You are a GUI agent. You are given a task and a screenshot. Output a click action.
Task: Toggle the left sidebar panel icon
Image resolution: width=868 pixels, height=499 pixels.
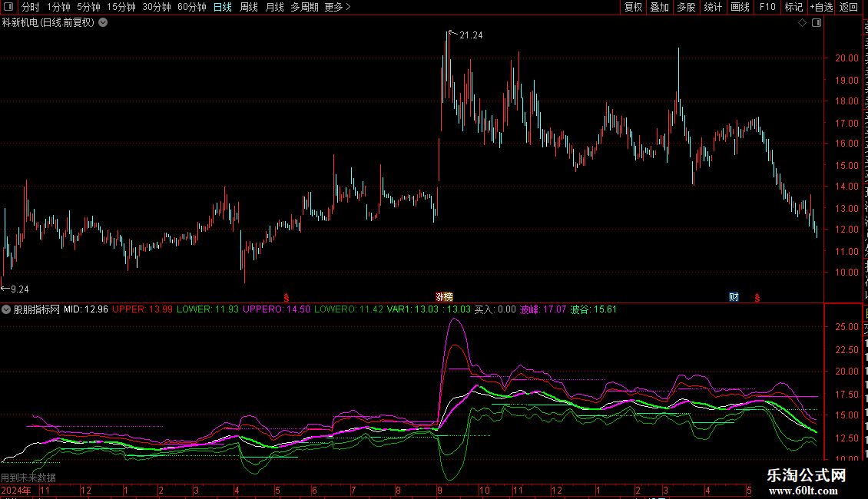[x=8, y=7]
